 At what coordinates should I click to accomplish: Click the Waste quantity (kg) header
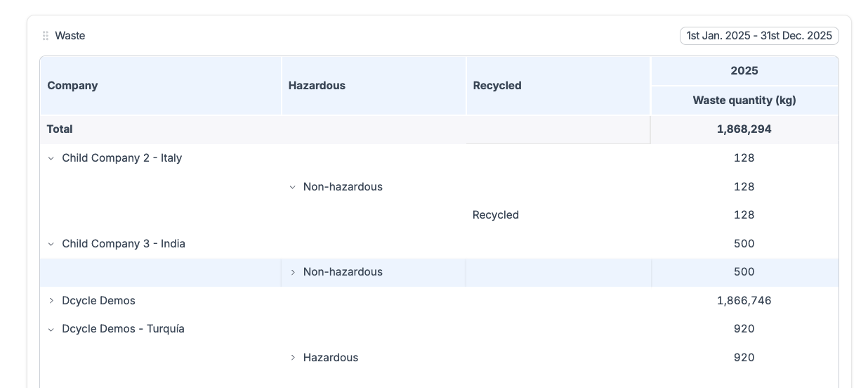pos(744,101)
